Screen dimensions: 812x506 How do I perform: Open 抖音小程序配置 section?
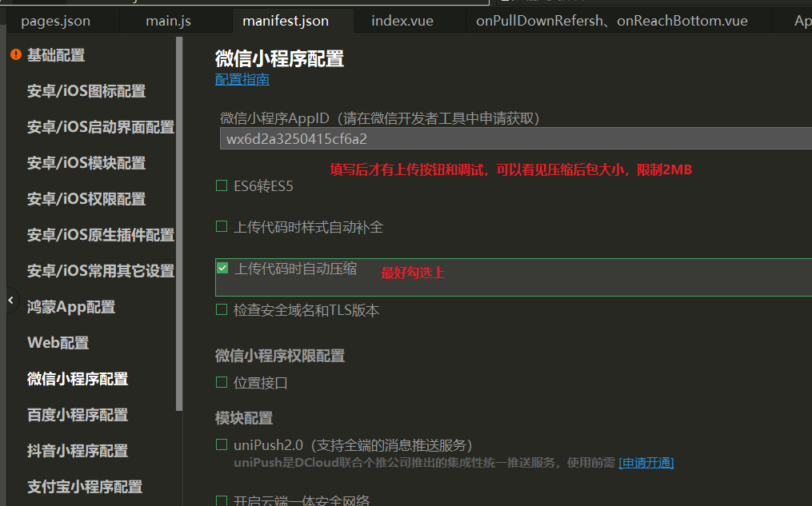pyautogui.click(x=78, y=451)
